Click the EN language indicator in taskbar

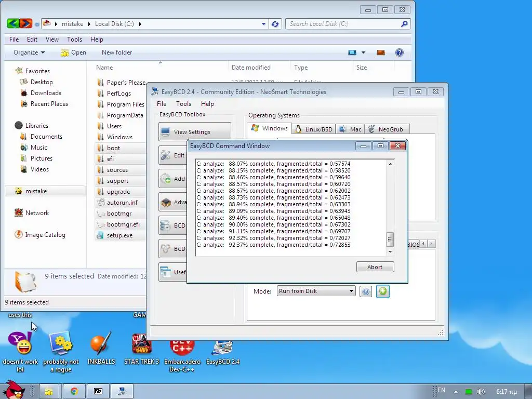441,390
